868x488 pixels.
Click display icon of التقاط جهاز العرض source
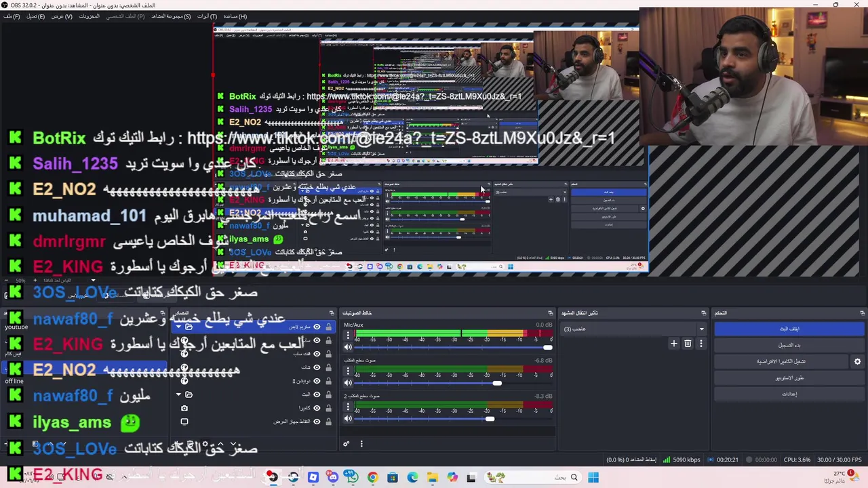pyautogui.click(x=184, y=422)
